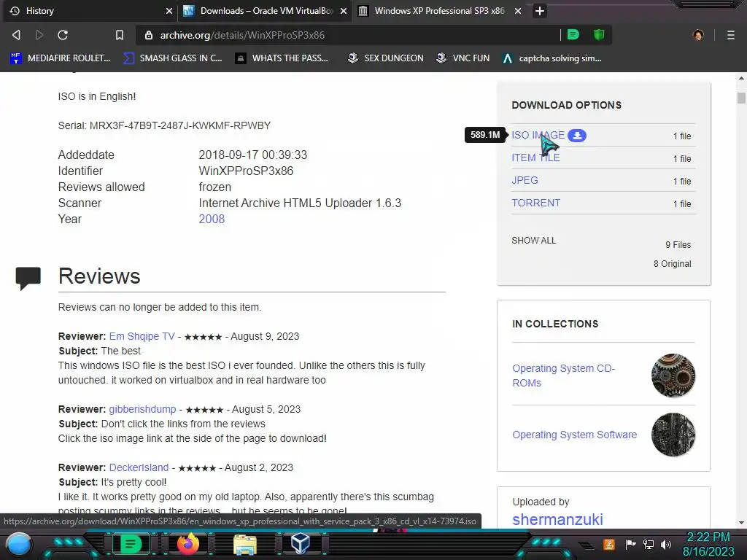Viewport: 747px width, 560px height.
Task: Click the Serial: MRX3F-47B9T-2487J-KWKMF-RPWBY text
Action: (x=164, y=125)
